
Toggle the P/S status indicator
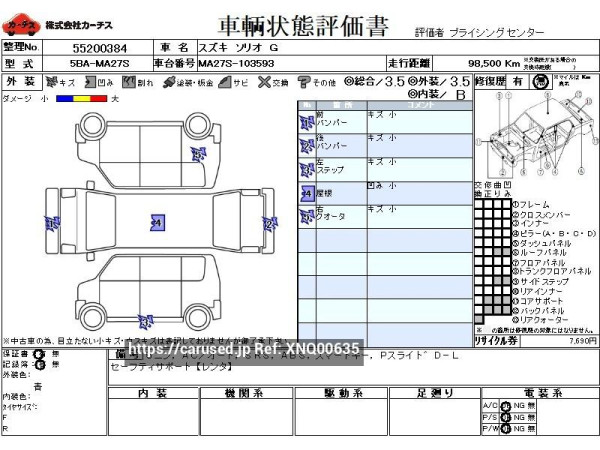point(505,416)
